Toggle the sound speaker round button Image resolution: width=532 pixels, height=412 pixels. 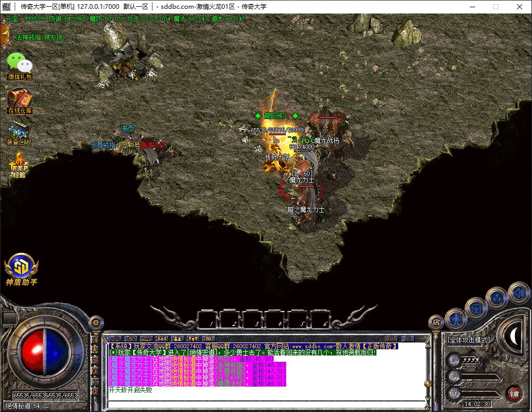(519, 292)
